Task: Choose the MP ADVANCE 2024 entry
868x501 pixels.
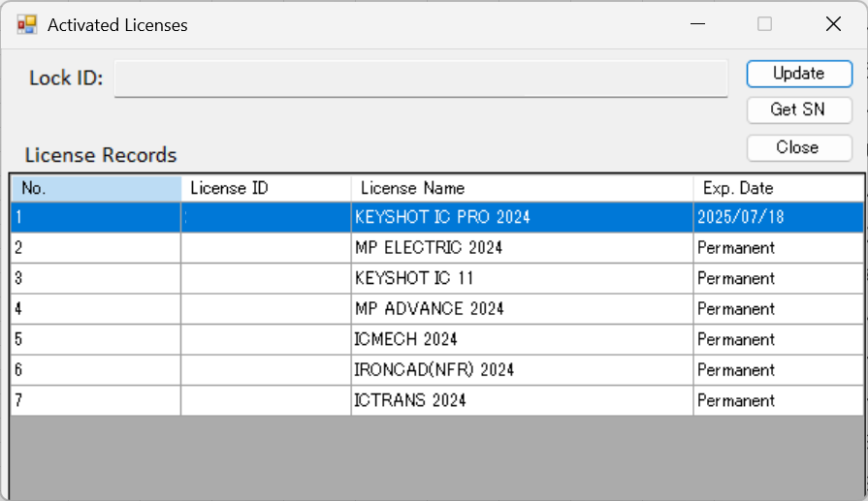Action: coord(430,309)
